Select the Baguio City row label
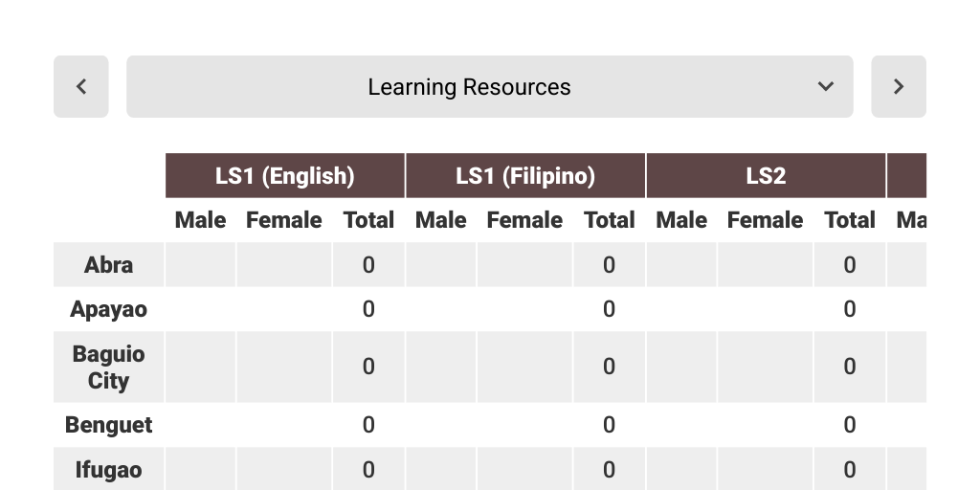The image size is (980, 490). click(109, 367)
